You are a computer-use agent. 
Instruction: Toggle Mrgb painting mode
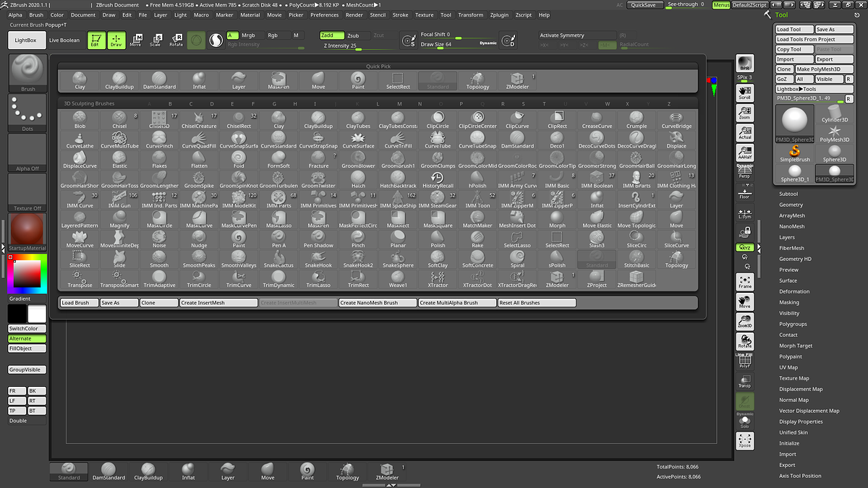pos(250,35)
